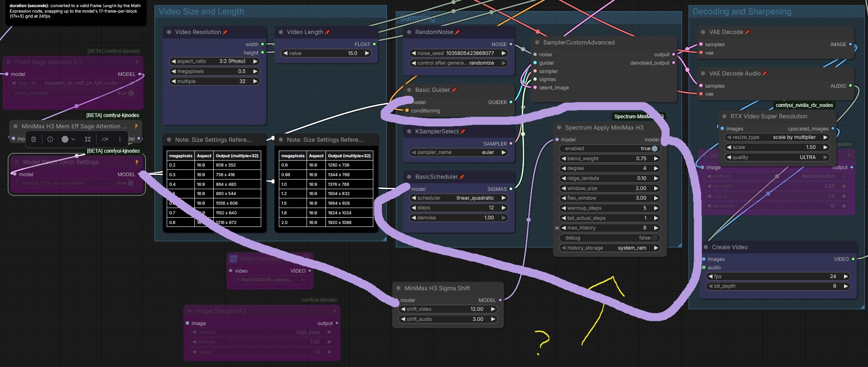The width and height of the screenshot is (868, 367).
Task: Unpin the RandomNoise node
Action: (457, 32)
